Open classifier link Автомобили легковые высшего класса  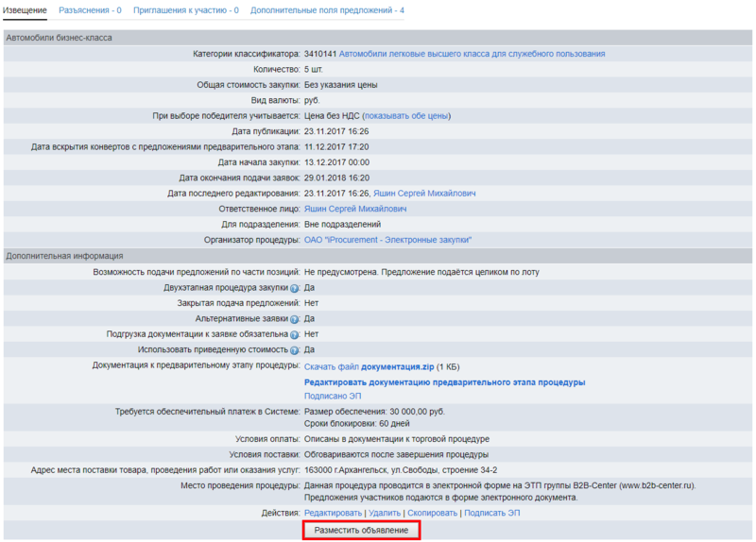tap(472, 54)
